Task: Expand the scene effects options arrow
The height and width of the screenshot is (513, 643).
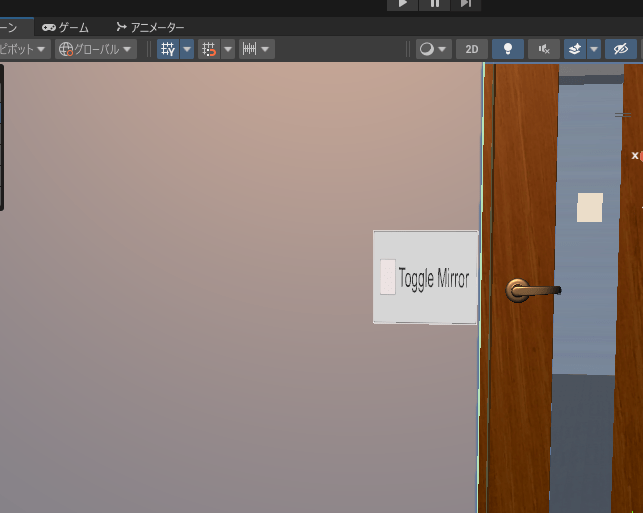Action: 594,49
